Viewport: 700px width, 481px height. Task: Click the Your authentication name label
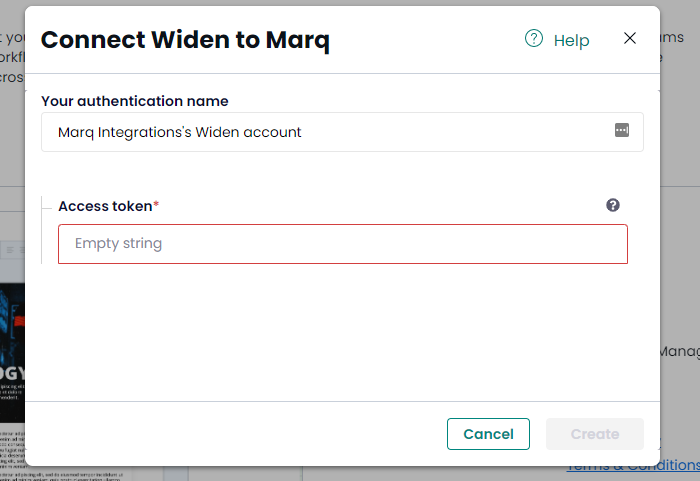coord(135,101)
